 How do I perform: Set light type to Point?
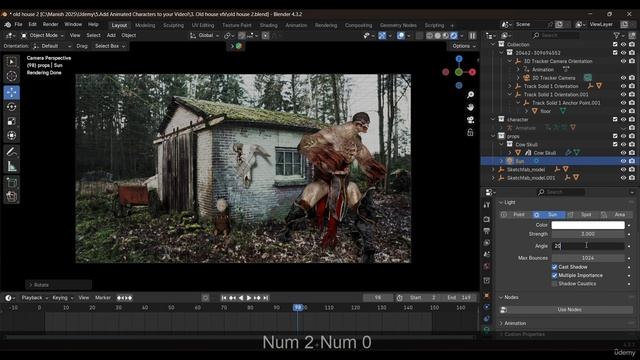(515, 215)
